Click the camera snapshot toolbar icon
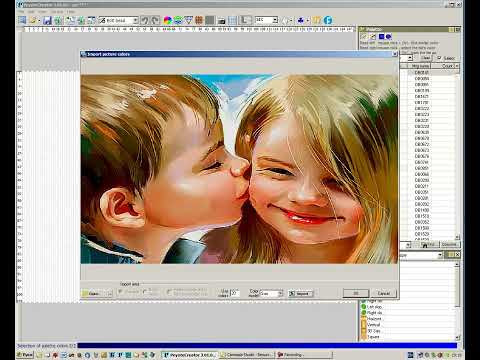This screenshot has height=360, width=480. coord(222,20)
